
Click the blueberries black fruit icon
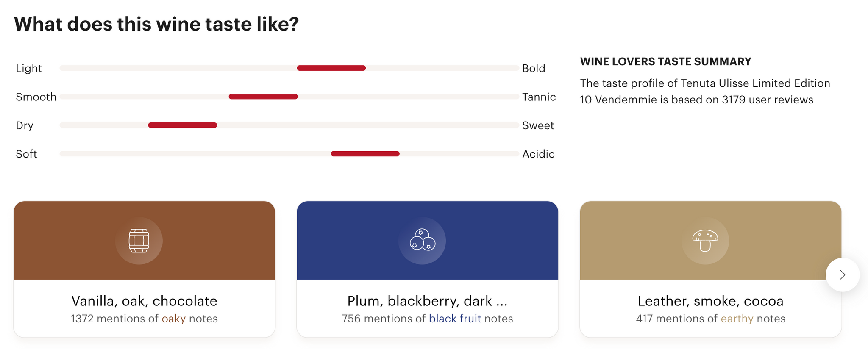422,240
